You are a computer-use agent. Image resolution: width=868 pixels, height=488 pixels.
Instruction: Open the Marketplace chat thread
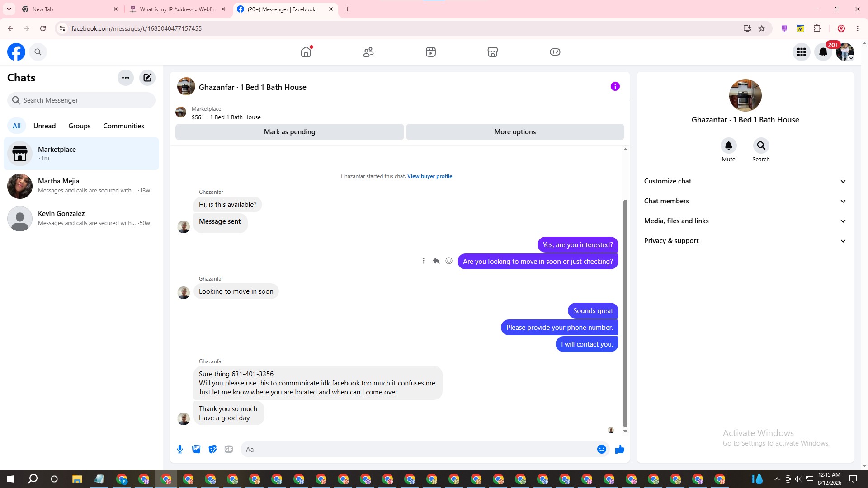click(81, 154)
